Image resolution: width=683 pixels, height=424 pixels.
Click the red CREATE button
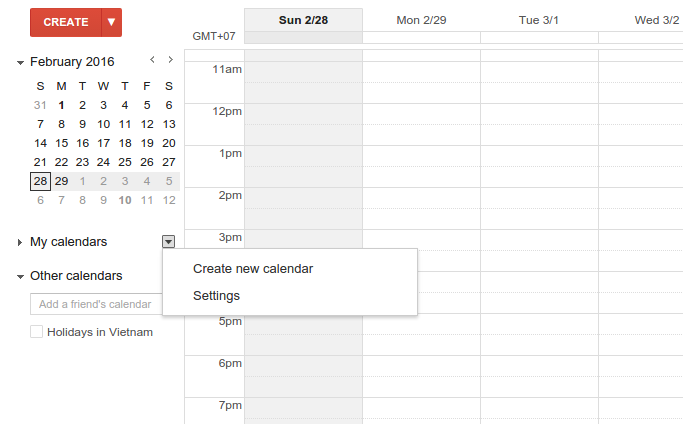pyautogui.click(x=66, y=22)
